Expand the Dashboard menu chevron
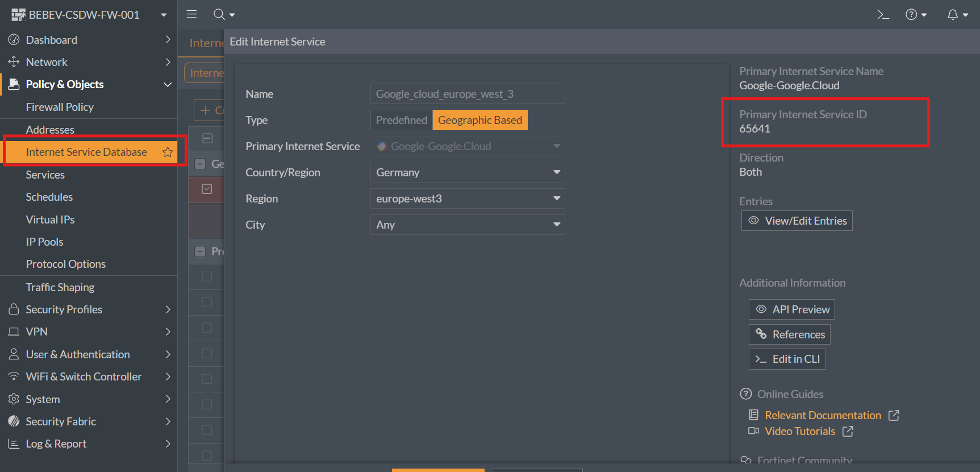Viewport: 980px width, 472px height. coord(168,39)
